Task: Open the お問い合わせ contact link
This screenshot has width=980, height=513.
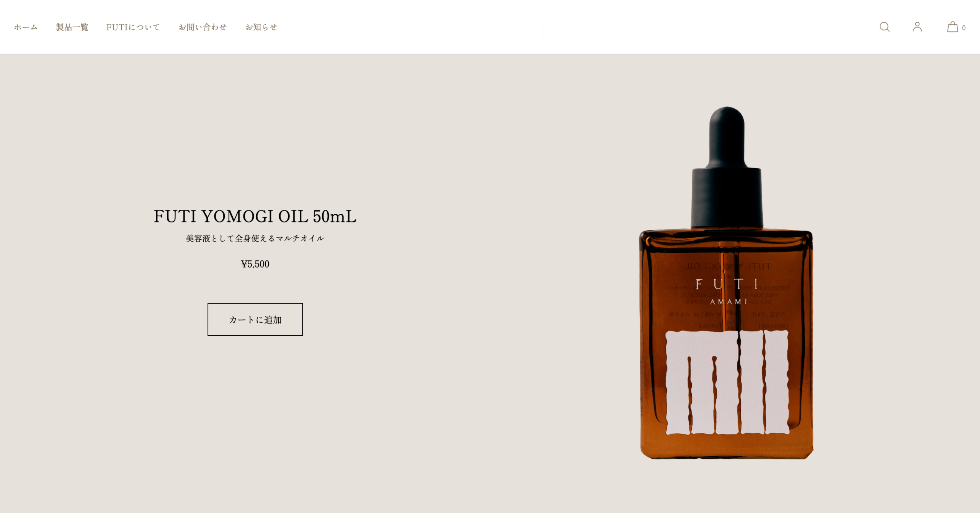Action: [203, 27]
